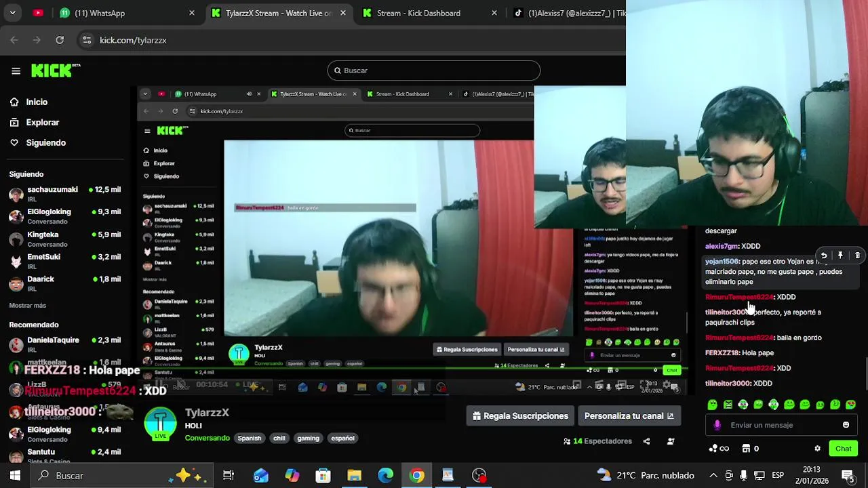This screenshot has width=868, height=488.
Task: Send message with green Chat button
Action: [844, 449]
